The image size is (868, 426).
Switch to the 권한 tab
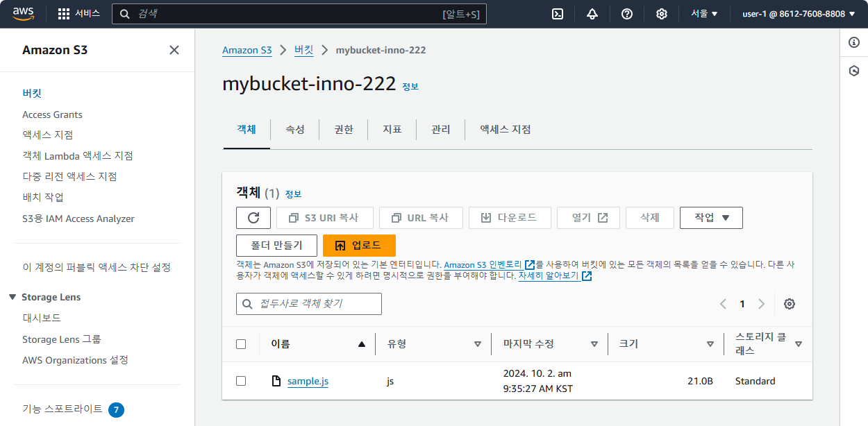tap(344, 130)
